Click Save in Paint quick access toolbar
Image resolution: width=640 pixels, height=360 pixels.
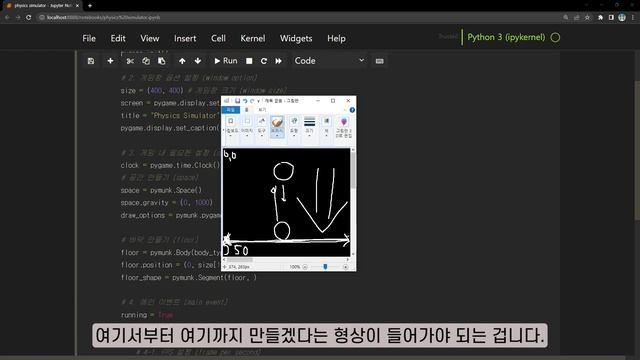pos(237,101)
